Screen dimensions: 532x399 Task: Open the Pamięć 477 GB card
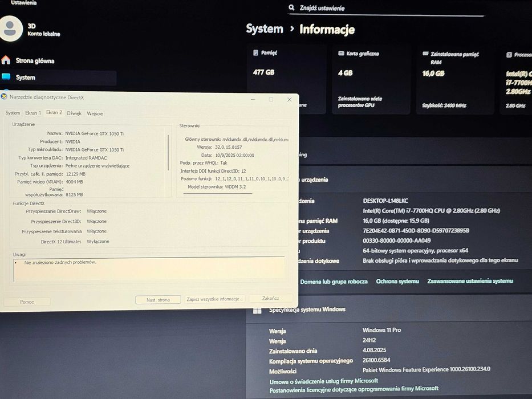click(286, 79)
